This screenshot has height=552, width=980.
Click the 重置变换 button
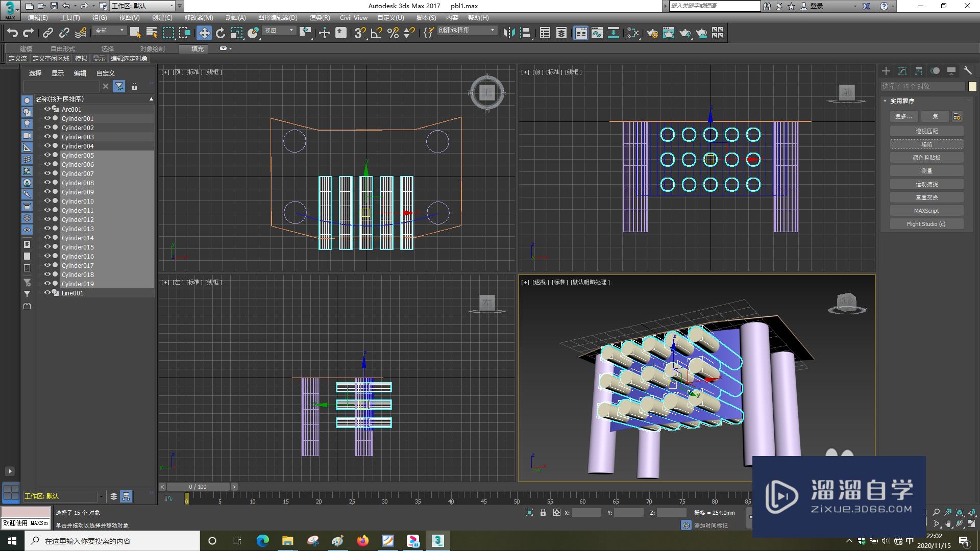point(926,197)
